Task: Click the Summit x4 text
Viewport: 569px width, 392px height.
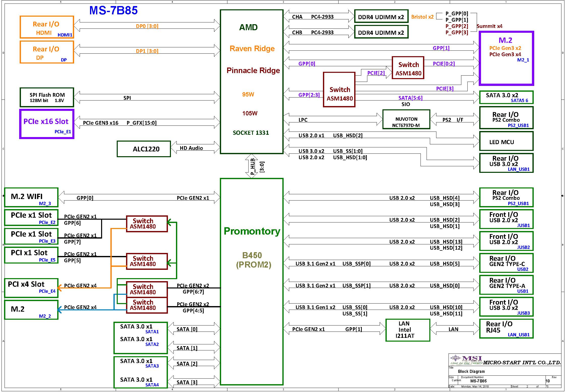Action: 489,26
